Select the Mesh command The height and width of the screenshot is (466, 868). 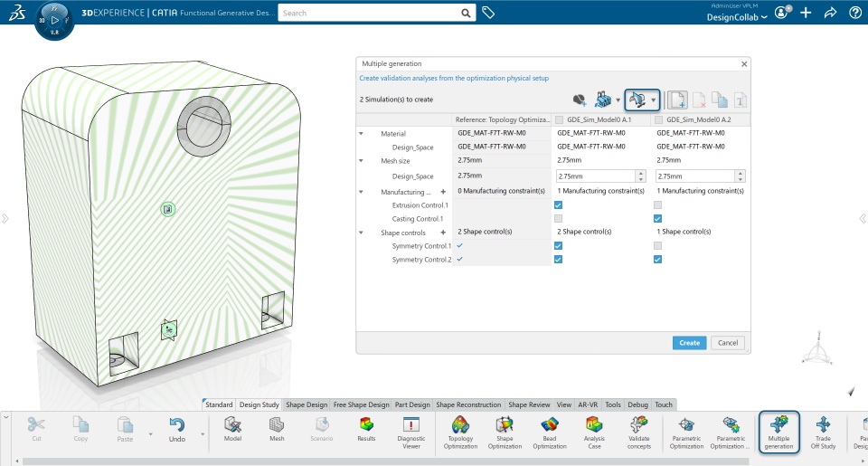pyautogui.click(x=277, y=430)
